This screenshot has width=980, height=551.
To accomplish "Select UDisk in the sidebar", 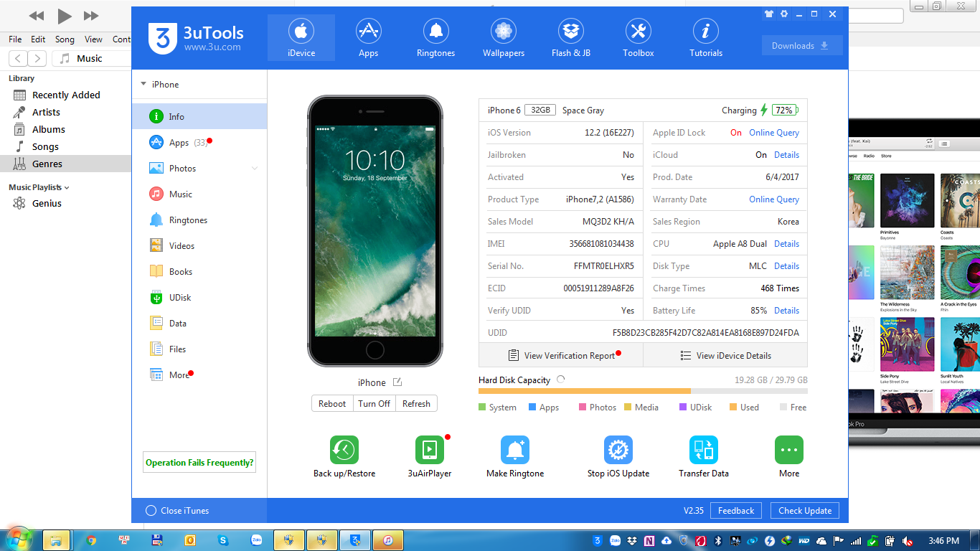I will (x=179, y=298).
